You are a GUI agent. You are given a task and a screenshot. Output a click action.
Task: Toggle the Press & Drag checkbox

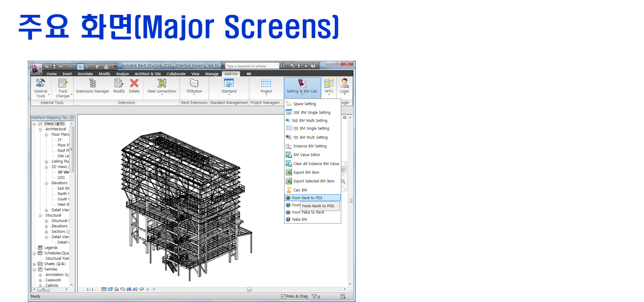click(x=283, y=296)
